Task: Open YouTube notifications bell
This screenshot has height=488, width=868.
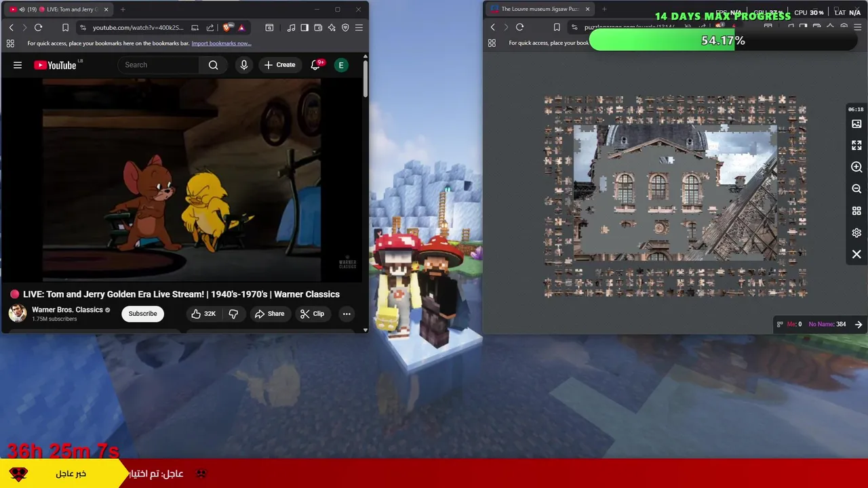Action: tap(316, 65)
